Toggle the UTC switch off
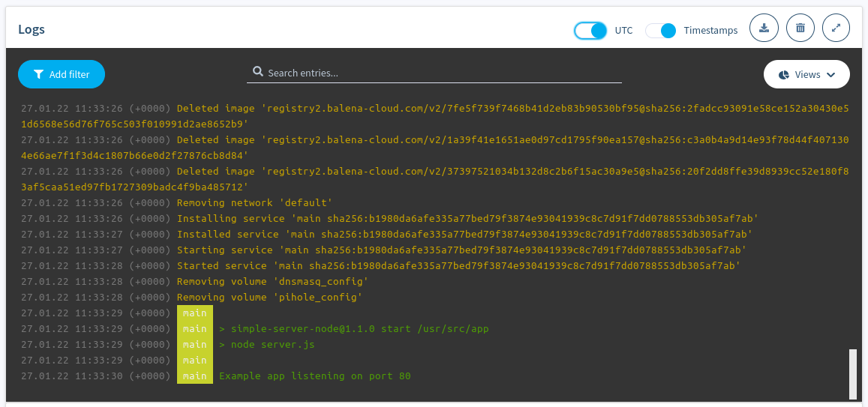Screen dimensions: 868x407 point(590,31)
